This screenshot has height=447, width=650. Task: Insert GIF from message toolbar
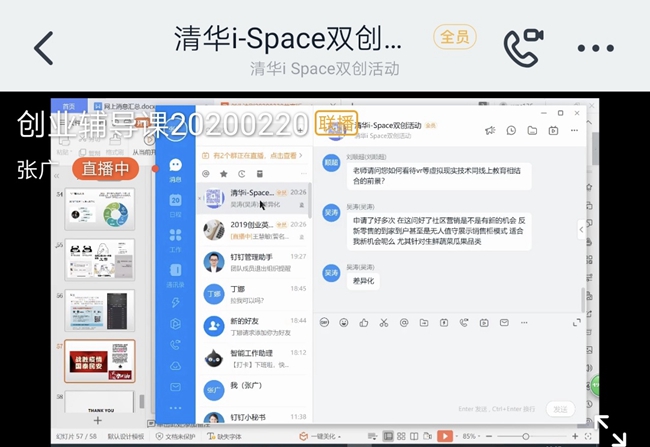324,322
